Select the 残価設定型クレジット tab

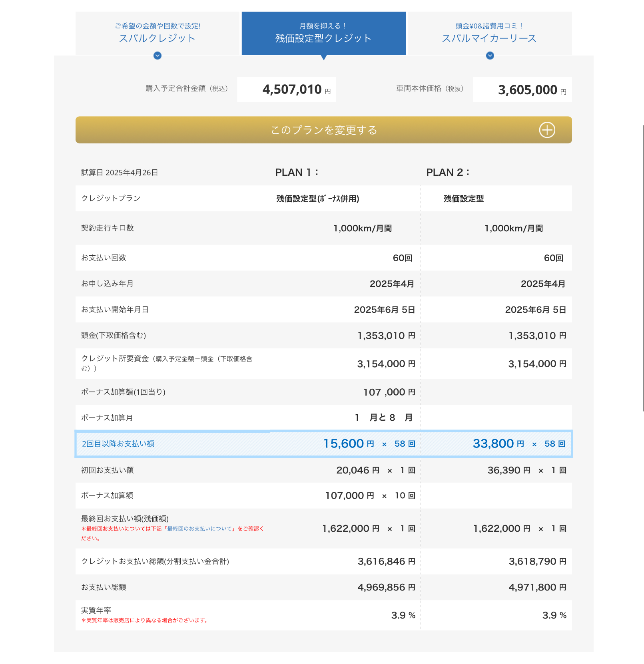324,33
